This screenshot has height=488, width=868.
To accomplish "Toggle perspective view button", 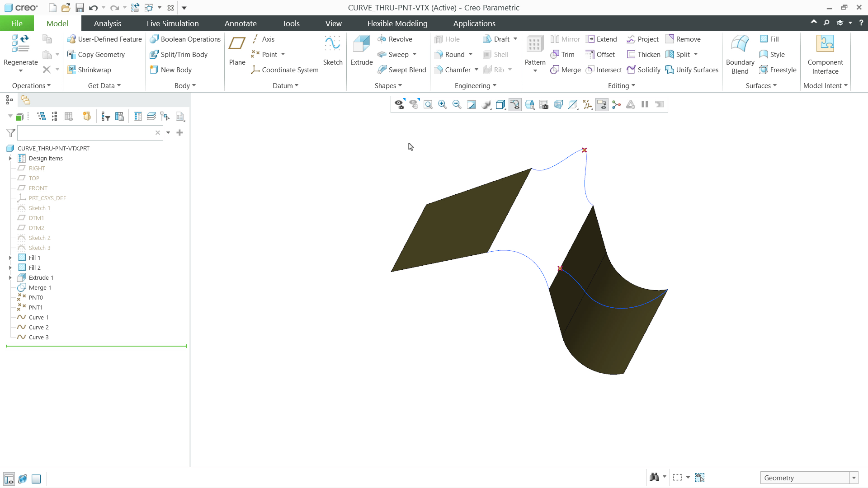I will [x=558, y=105].
